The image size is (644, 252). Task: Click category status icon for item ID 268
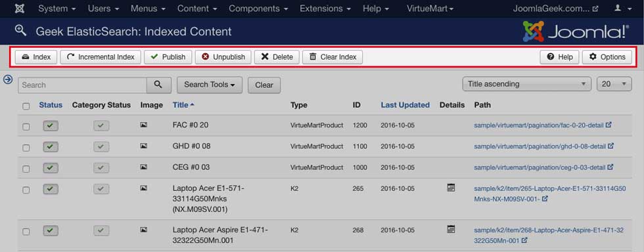[x=101, y=230]
